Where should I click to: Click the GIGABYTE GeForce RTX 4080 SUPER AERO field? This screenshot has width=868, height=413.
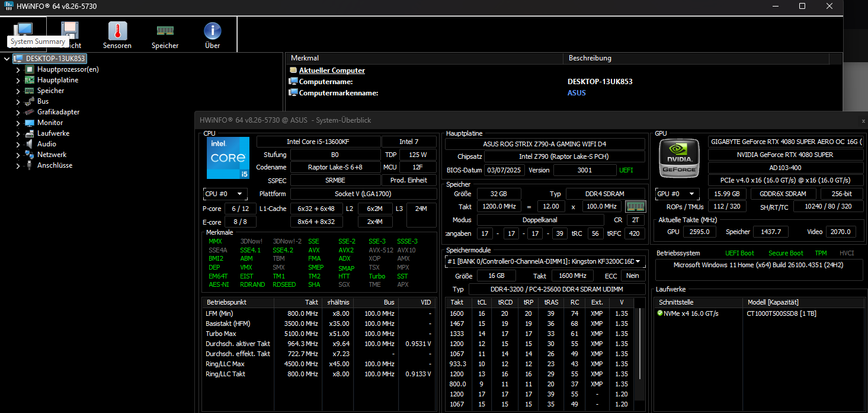click(x=786, y=142)
